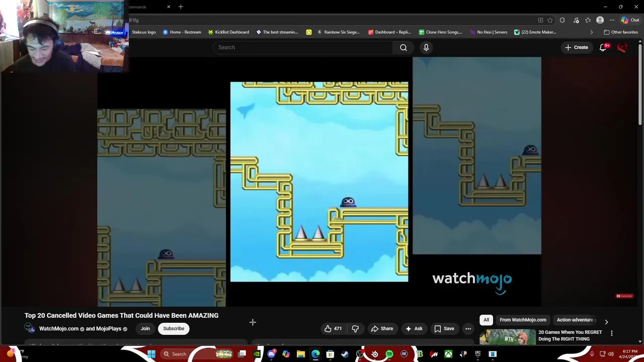Open the new tab plus button
644x362 pixels.
[181, 7]
